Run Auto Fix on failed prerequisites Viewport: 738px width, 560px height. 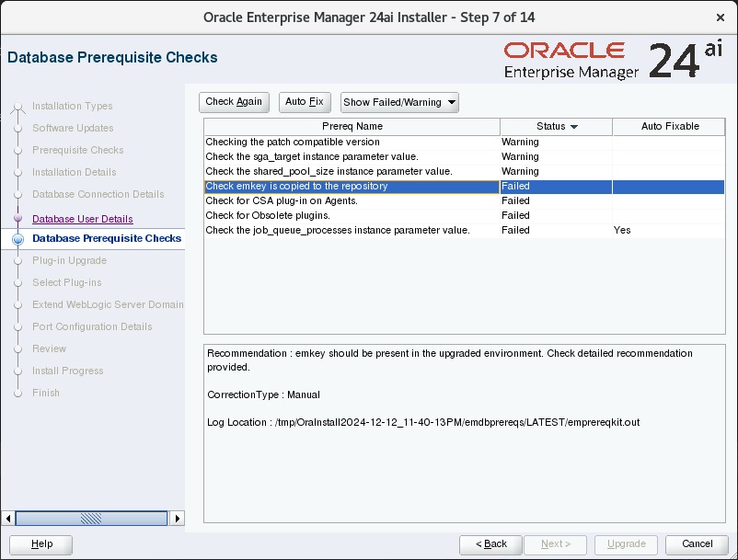click(x=305, y=102)
